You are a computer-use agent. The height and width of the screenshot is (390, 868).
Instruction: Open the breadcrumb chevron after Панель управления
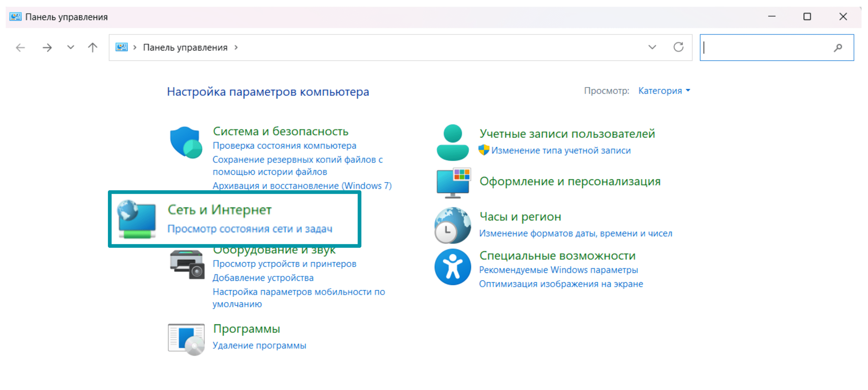coord(236,47)
